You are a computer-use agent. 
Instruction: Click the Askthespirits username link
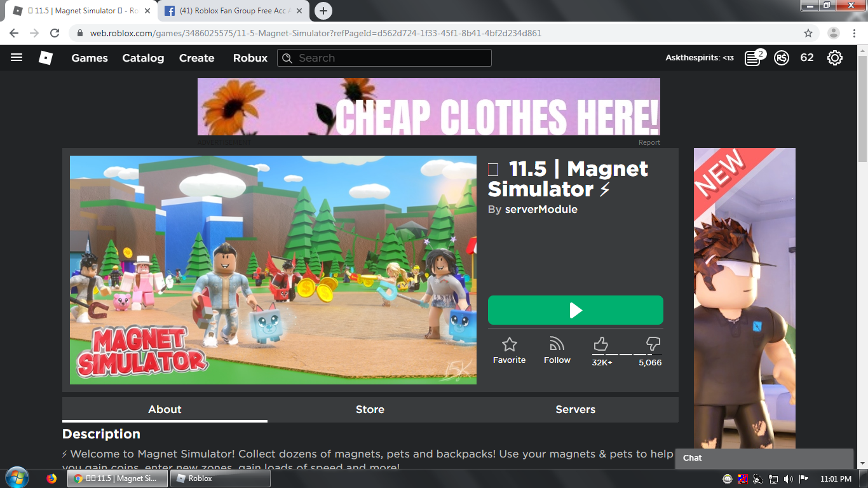coord(700,58)
